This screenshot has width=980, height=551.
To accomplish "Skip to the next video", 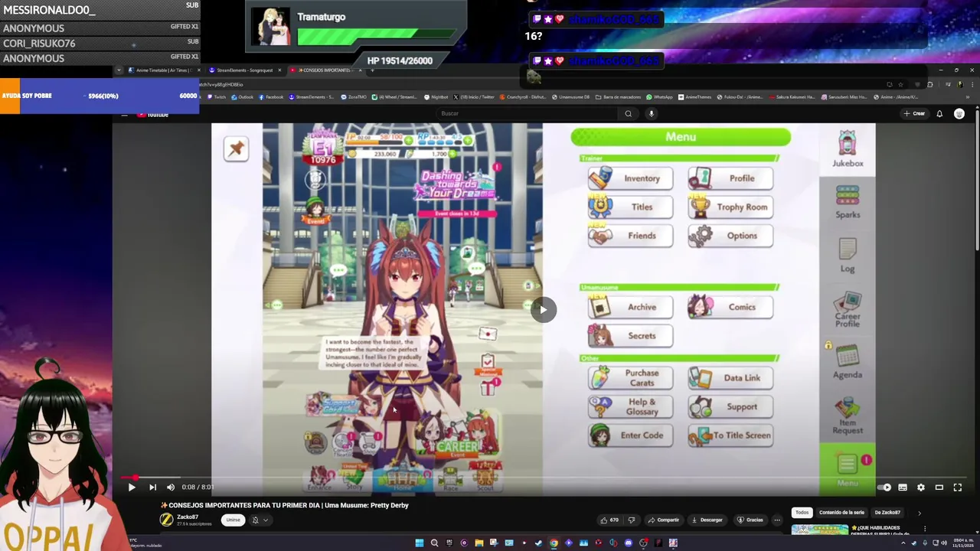I will pos(152,487).
